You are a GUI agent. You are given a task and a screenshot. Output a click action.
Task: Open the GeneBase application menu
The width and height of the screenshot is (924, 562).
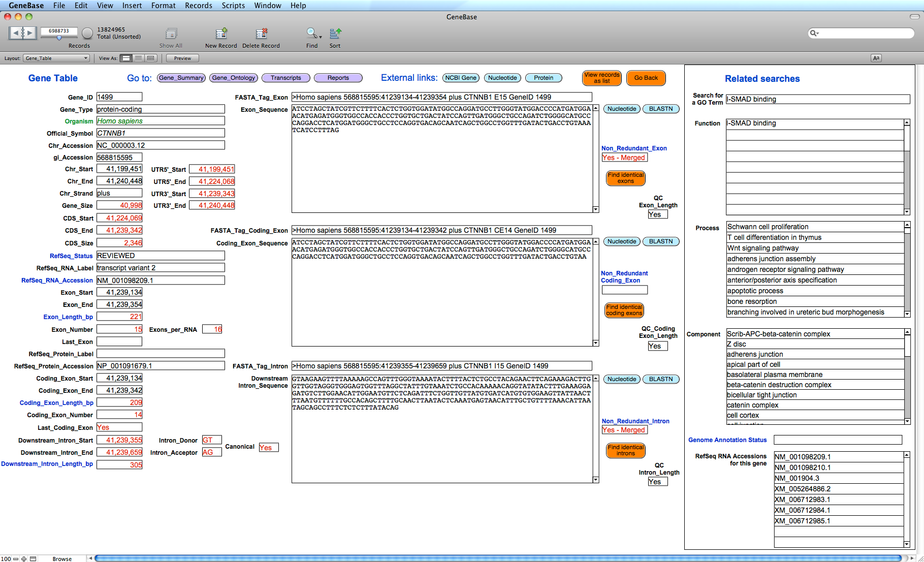[26, 6]
